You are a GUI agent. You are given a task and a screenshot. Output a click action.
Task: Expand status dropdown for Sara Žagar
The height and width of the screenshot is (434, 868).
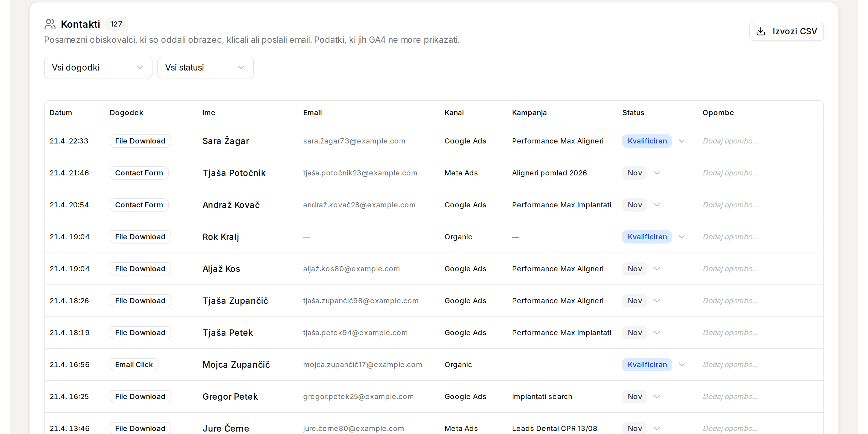(682, 141)
